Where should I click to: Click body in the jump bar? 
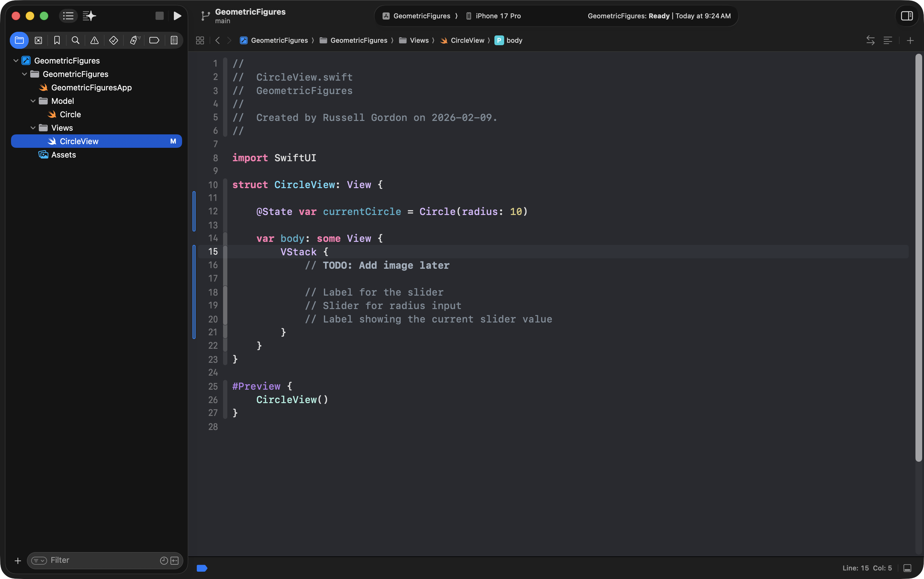514,40
